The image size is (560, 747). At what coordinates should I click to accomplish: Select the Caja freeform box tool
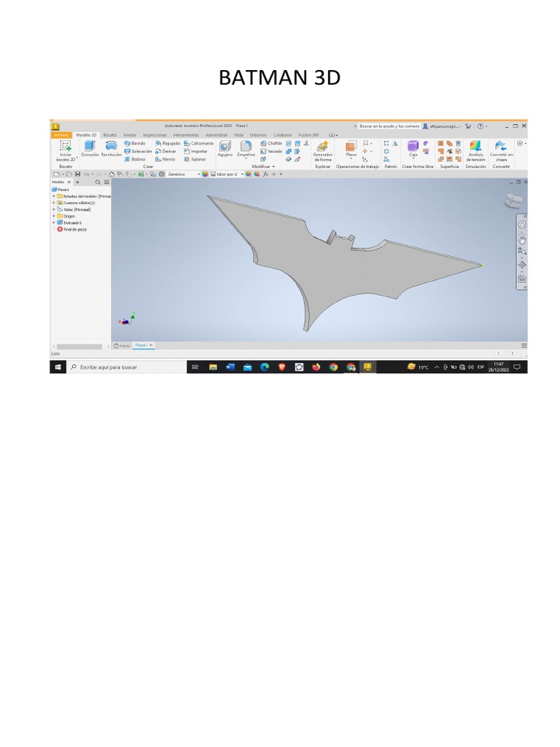coord(413,149)
